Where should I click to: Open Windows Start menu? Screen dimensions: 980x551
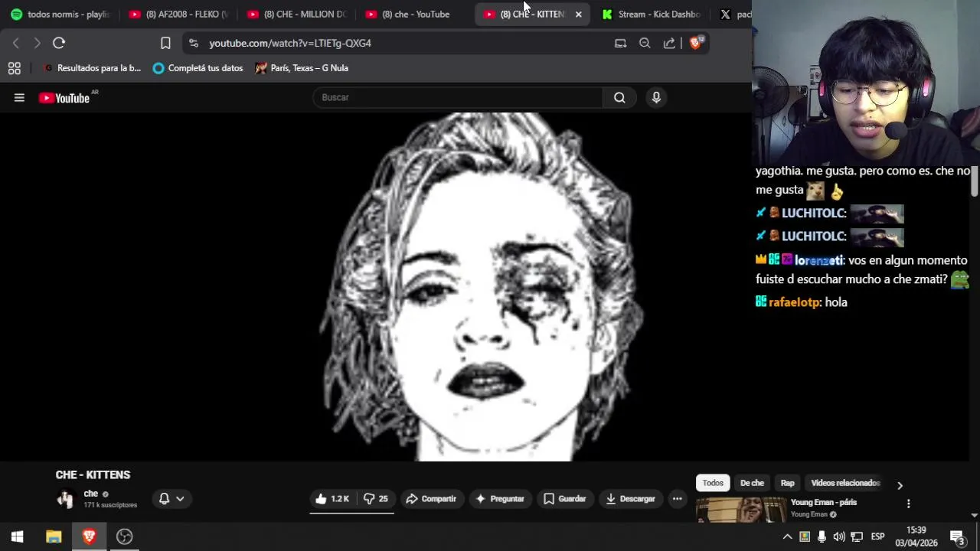[17, 536]
